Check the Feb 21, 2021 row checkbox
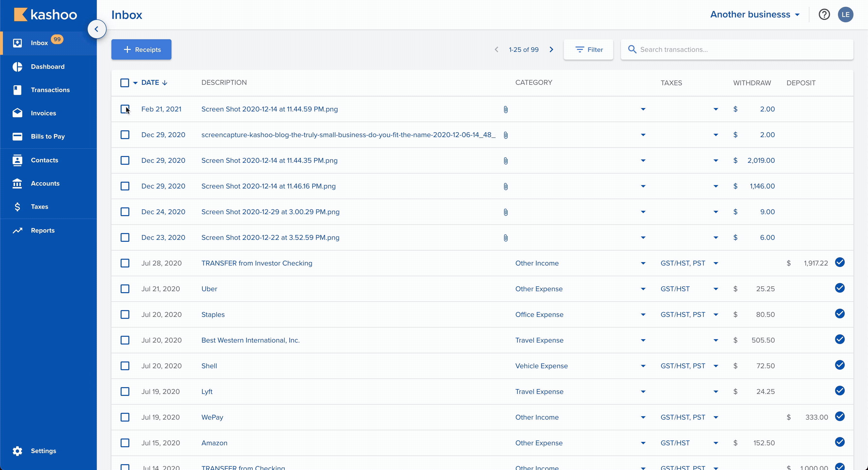 click(x=125, y=109)
